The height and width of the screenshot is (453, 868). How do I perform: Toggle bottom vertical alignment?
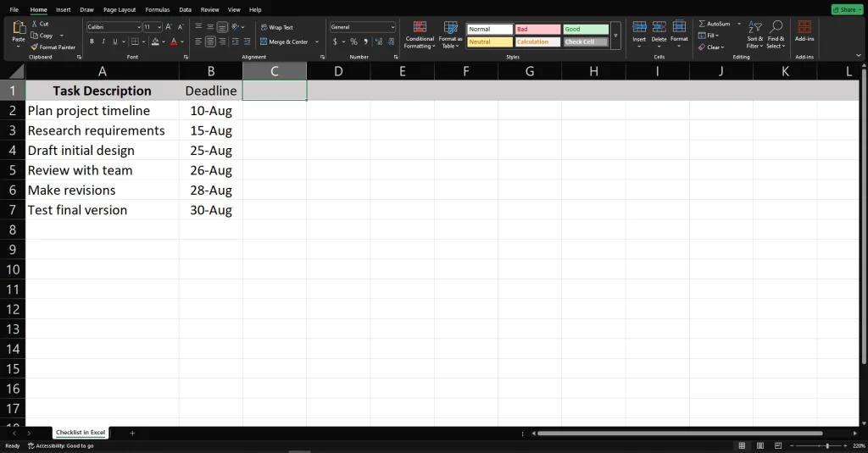pos(222,26)
